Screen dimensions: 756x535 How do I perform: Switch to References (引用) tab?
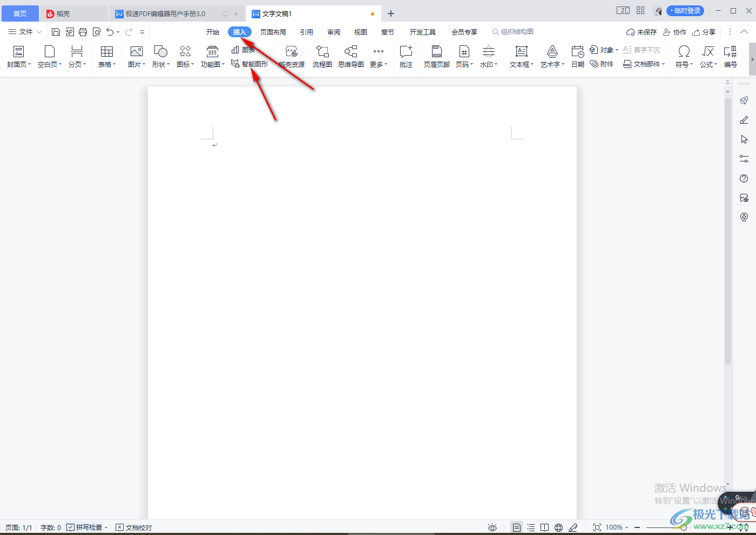tap(307, 32)
